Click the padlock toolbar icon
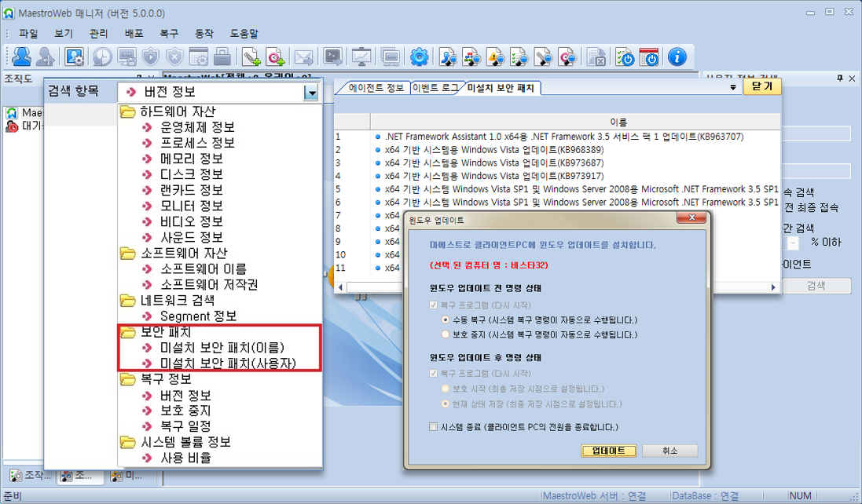 coord(222,57)
